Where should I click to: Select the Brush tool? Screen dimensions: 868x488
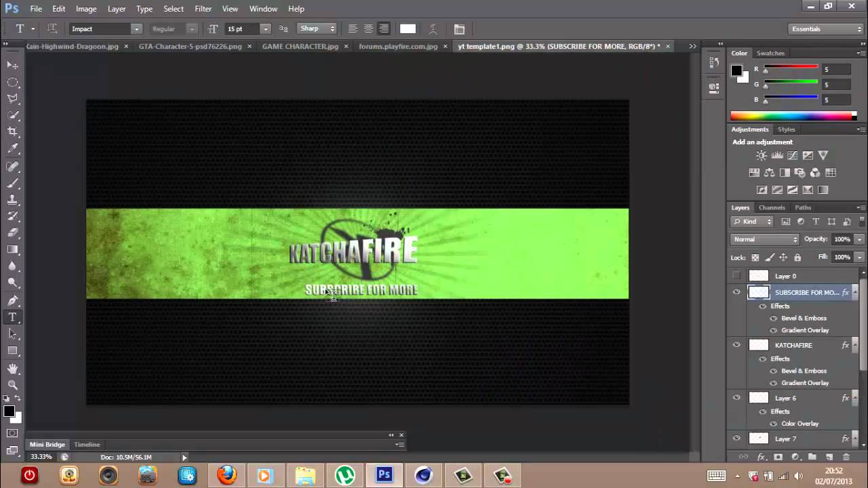click(x=12, y=183)
